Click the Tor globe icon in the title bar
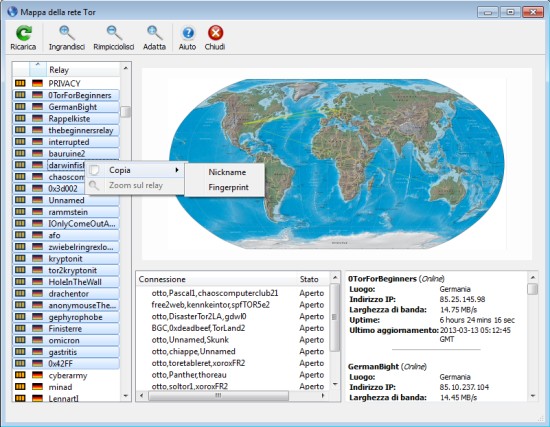Screen dimensions: 550x427 pyautogui.click(x=12, y=12)
